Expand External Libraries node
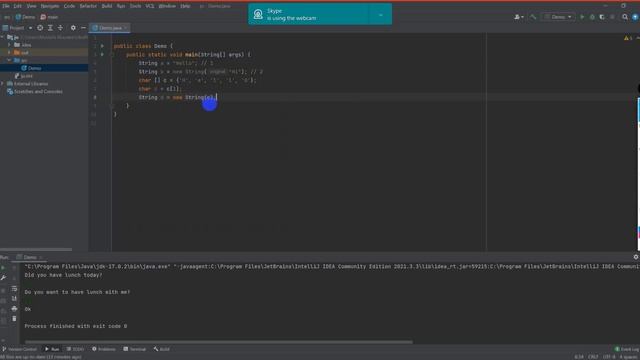Image resolution: width=640 pixels, height=360 pixels. click(3, 84)
